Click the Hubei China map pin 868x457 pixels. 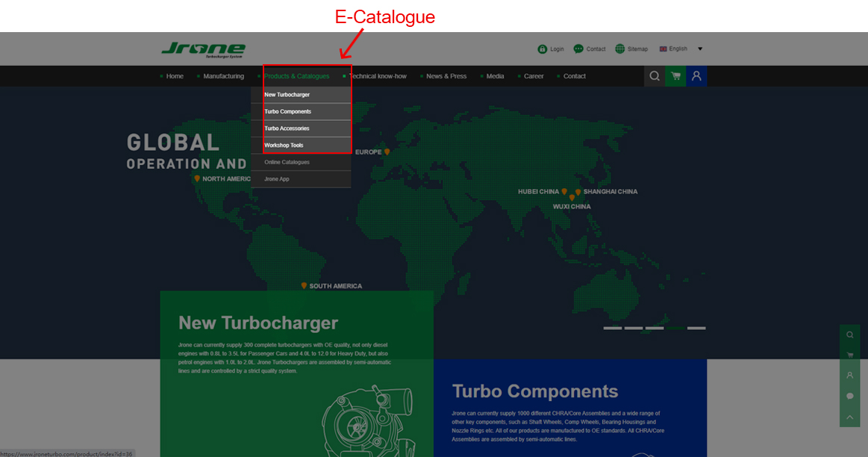[x=564, y=192]
